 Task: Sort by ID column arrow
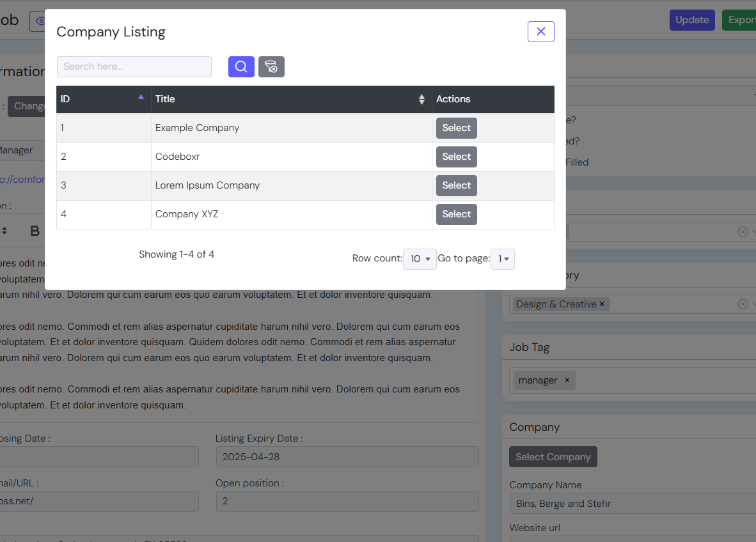click(x=141, y=97)
